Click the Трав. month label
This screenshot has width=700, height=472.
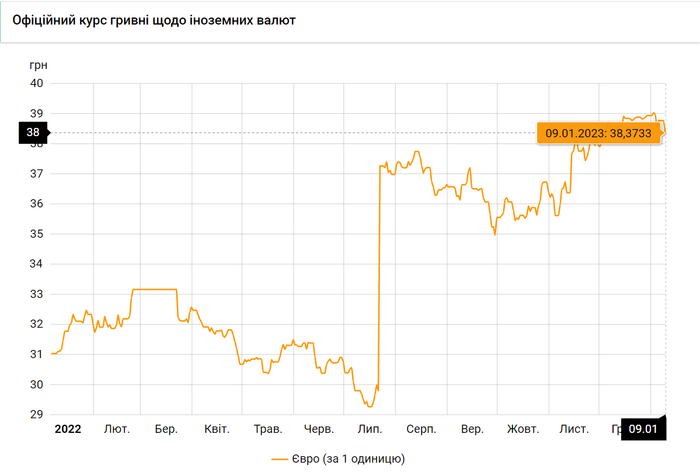pos(268,429)
